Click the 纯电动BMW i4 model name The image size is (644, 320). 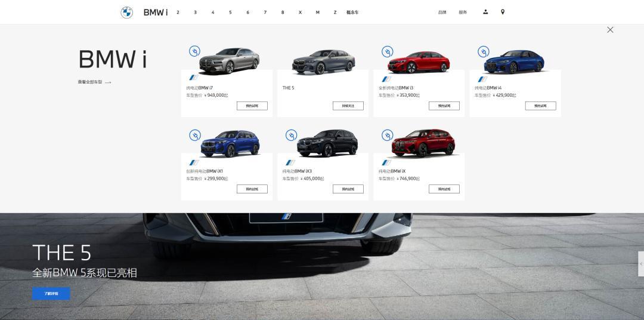pyautogui.click(x=488, y=88)
